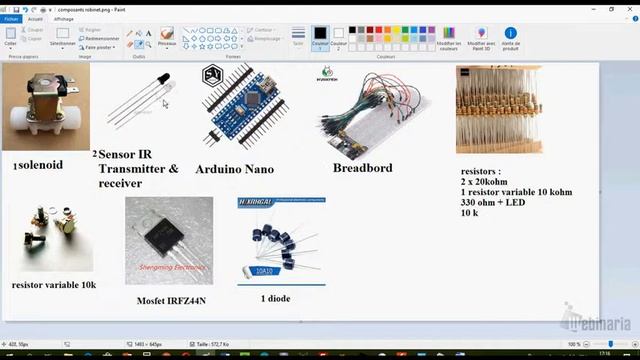Open the quick access toolbar customize dropdown

coord(51,9)
